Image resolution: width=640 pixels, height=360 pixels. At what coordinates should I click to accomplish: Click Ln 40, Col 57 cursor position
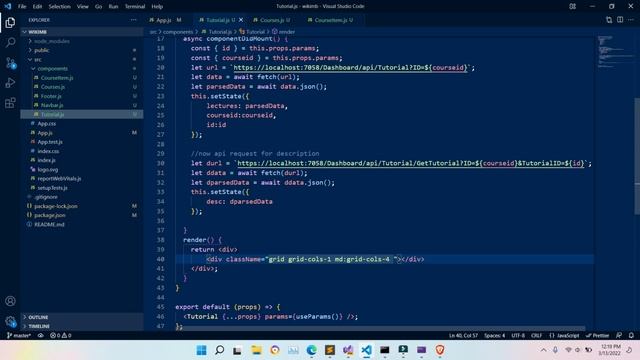[463, 335]
